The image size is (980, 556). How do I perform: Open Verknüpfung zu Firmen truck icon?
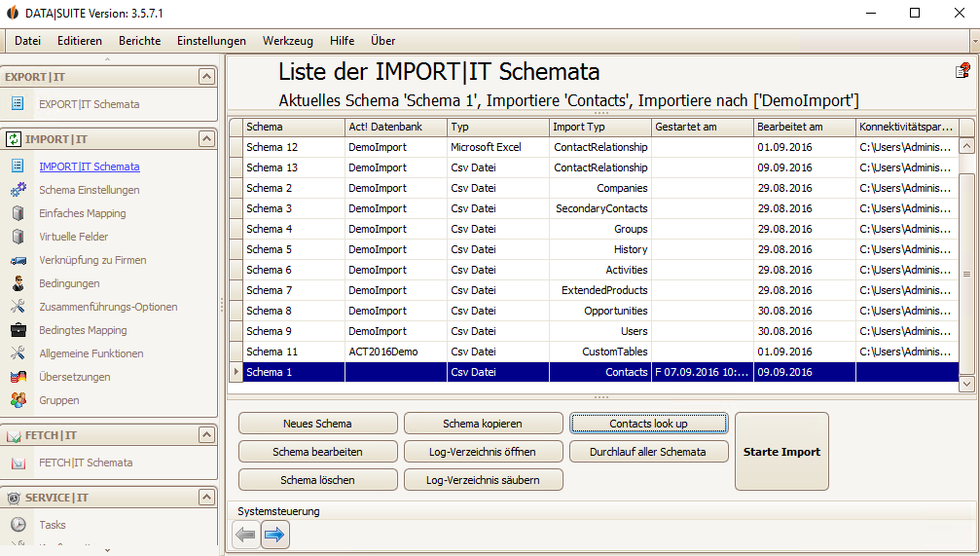[x=18, y=260]
